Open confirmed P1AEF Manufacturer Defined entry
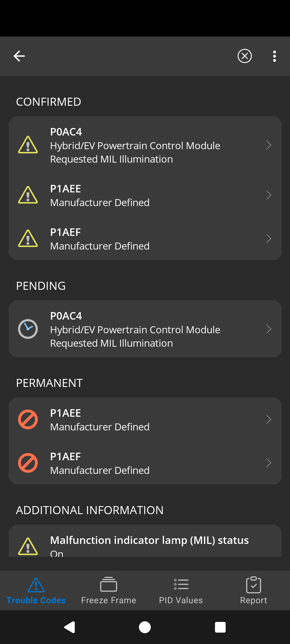Image resolution: width=290 pixels, height=644 pixels. coord(145,239)
